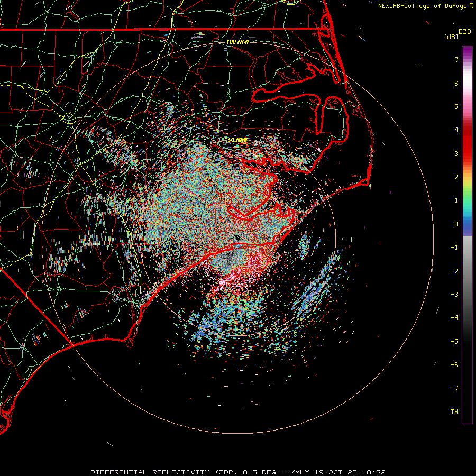Select the 7 value on color scale
476x476 pixels.
[456, 59]
